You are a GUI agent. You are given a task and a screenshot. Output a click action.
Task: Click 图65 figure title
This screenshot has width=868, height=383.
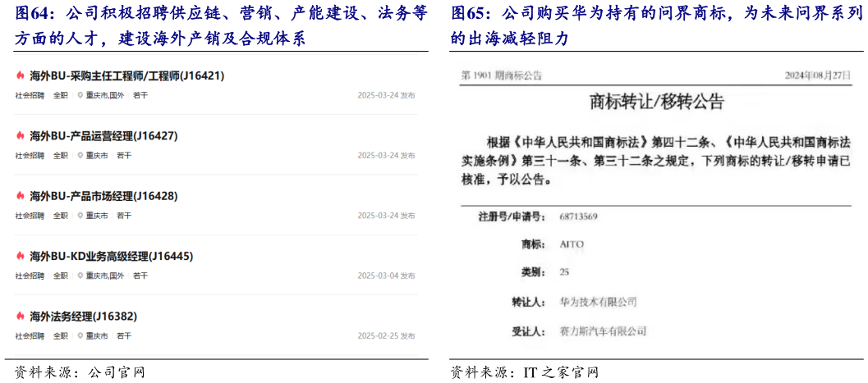[657, 26]
